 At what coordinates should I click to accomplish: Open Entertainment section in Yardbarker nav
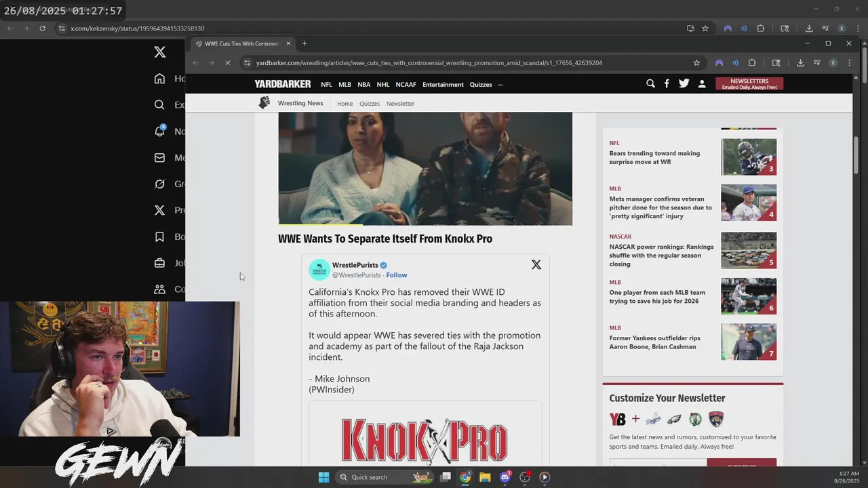[443, 85]
